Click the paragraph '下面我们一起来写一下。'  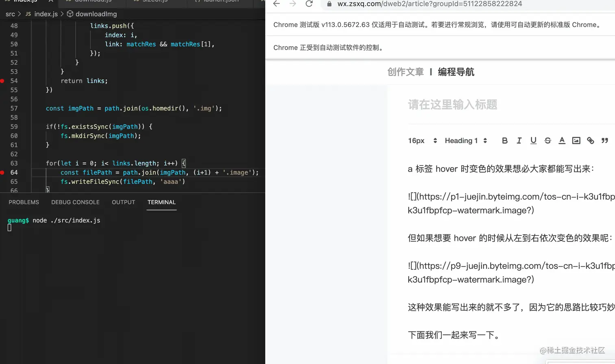(454, 335)
